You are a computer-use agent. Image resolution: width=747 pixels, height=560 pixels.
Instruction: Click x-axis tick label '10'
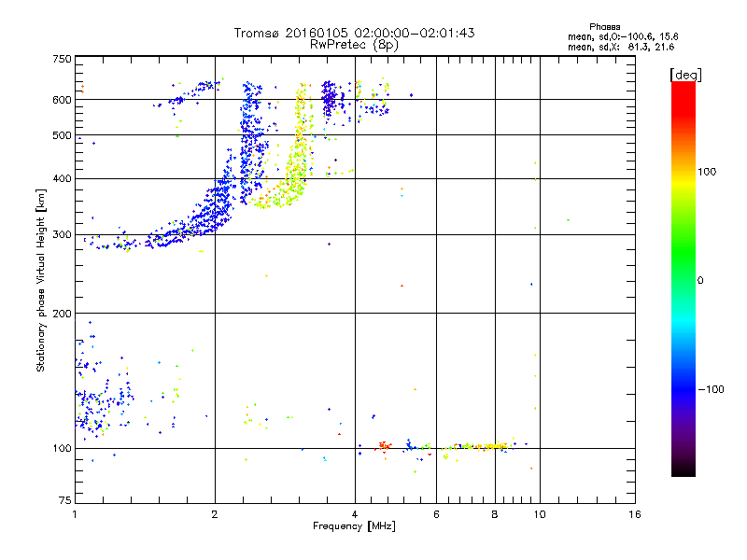540,514
